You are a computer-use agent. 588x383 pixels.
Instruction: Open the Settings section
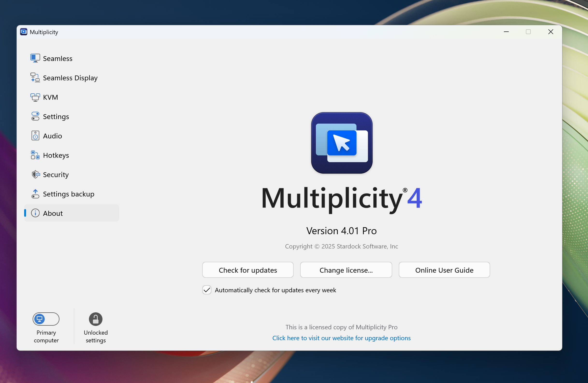[71, 116]
